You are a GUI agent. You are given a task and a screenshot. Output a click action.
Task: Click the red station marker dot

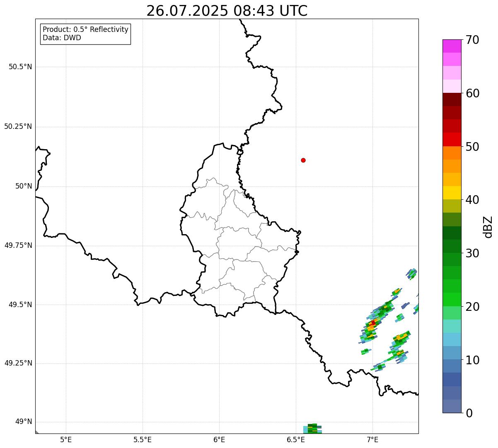(x=303, y=160)
